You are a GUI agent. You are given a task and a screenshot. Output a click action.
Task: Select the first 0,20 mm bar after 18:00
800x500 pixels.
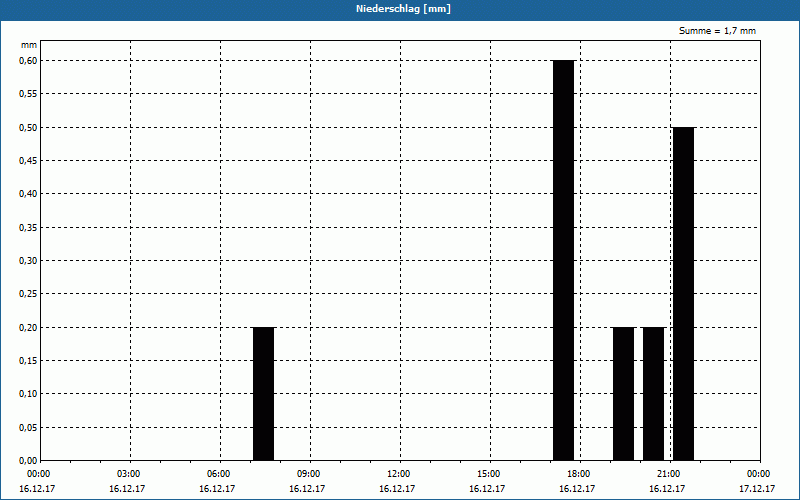point(623,394)
